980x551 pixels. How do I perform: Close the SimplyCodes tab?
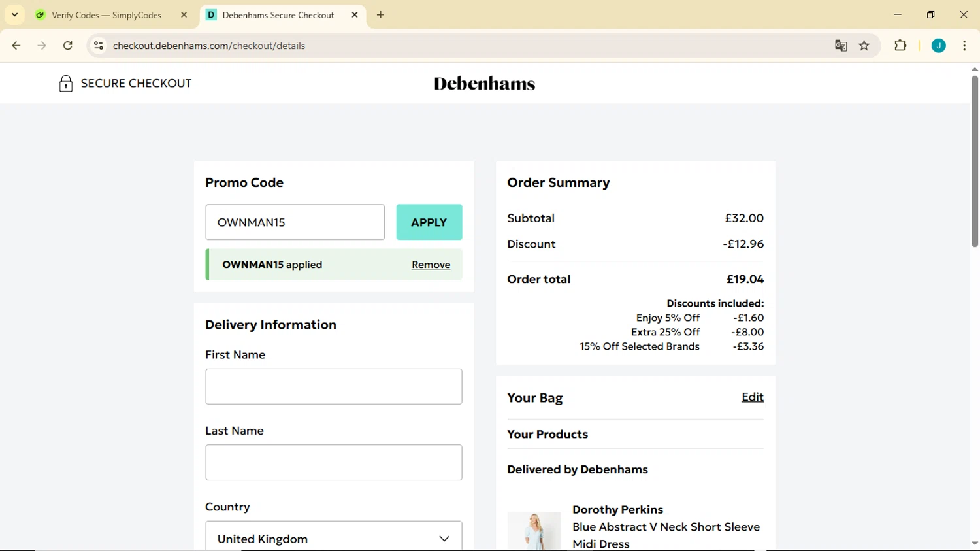pyautogui.click(x=184, y=14)
